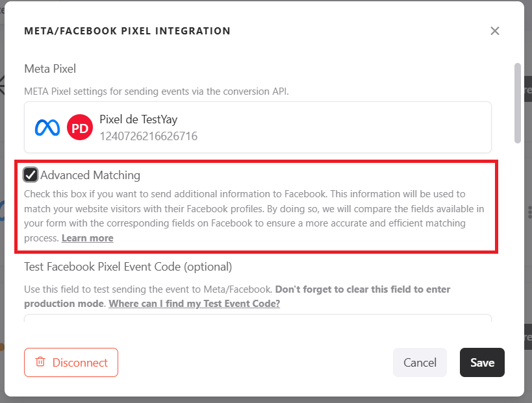Click the trash icon on Disconnect

point(40,362)
